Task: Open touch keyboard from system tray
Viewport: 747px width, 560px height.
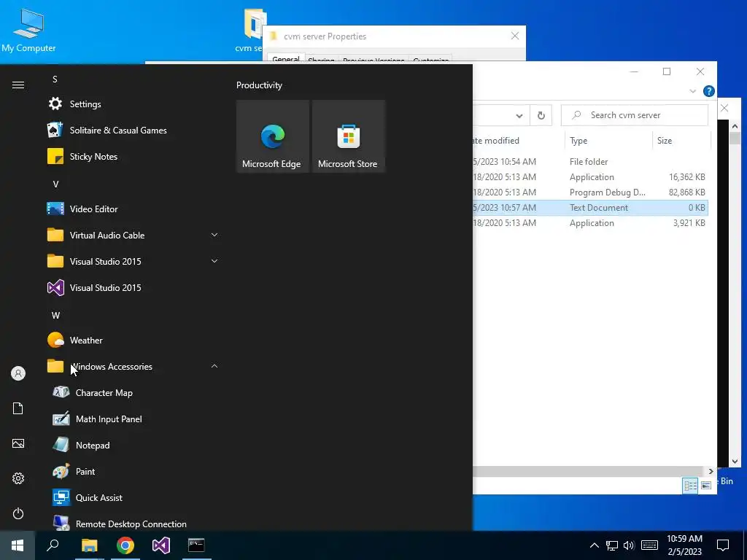Action: tap(650, 545)
